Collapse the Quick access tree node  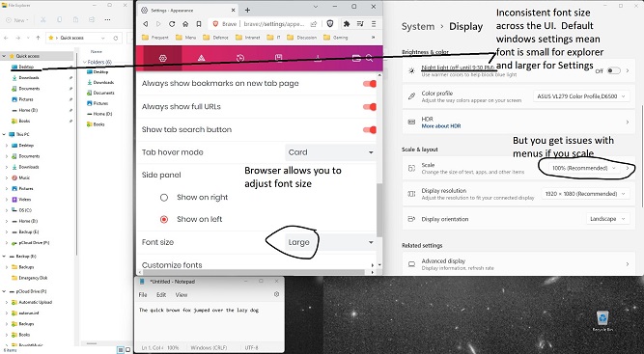(x=4, y=56)
